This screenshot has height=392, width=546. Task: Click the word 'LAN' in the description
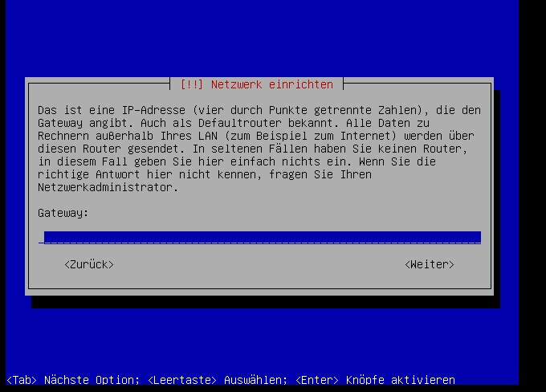point(208,136)
